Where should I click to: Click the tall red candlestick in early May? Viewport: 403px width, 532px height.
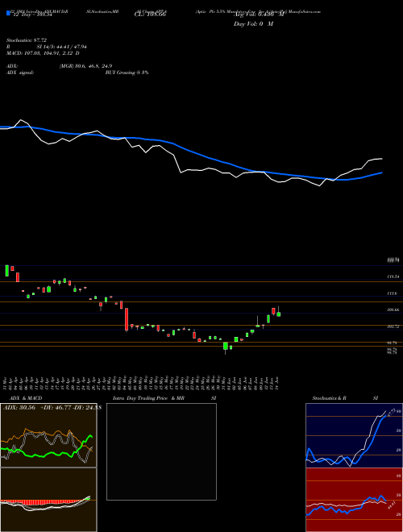tap(127, 319)
